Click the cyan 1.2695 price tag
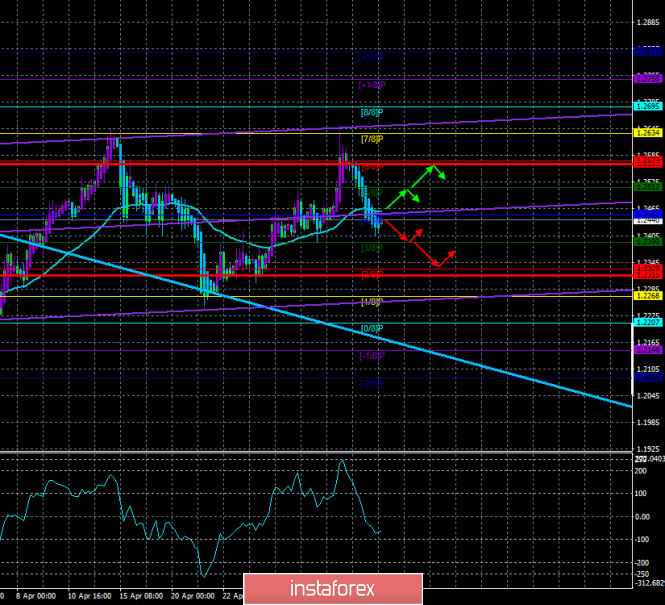This screenshot has width=665, height=605. pos(647,106)
